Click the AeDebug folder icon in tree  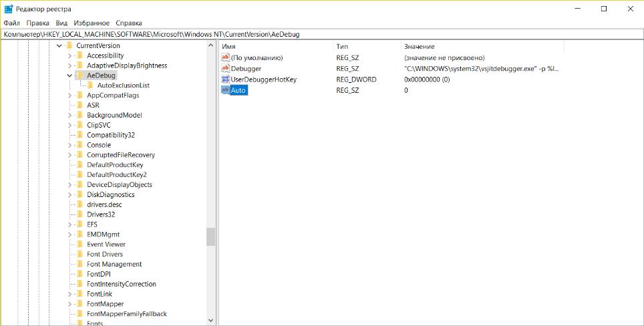tap(79, 75)
